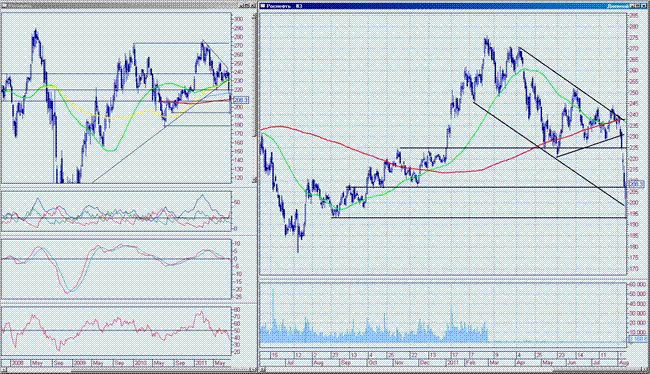
Task: Click the 2011 label on right time axis
Action: click(452, 363)
